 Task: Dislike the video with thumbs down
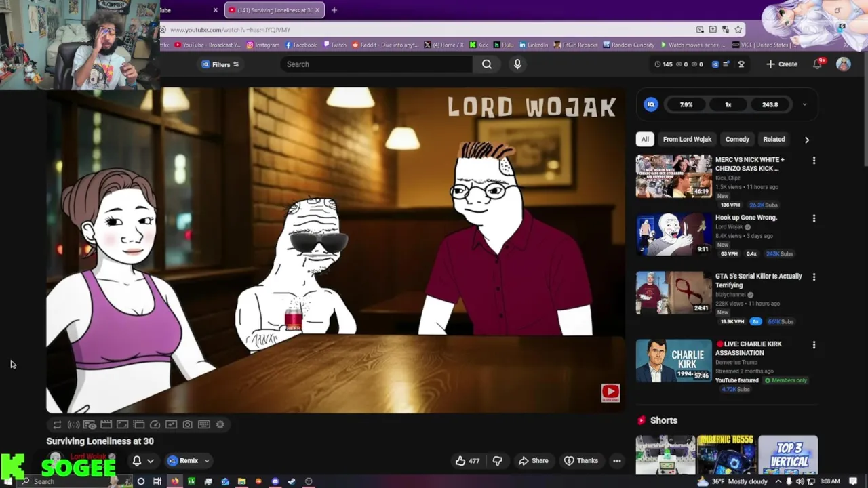pos(497,461)
